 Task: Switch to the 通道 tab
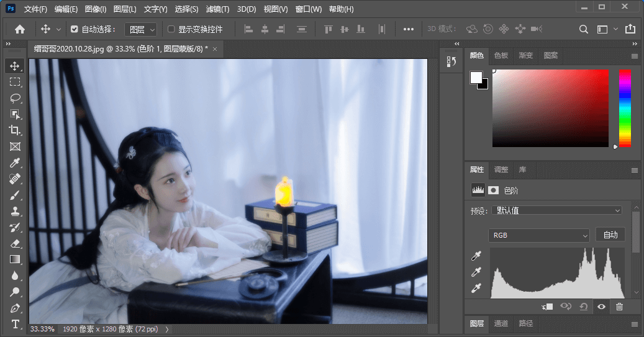click(x=501, y=323)
